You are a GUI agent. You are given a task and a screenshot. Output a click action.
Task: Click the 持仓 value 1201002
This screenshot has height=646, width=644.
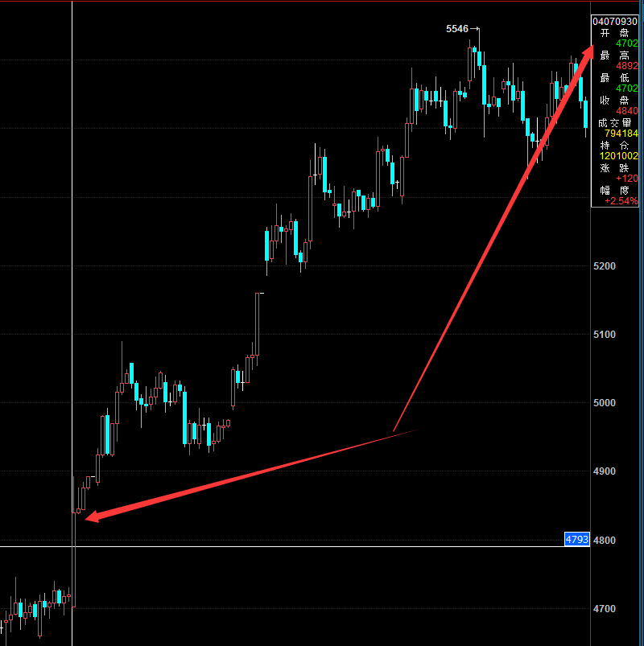pos(619,156)
